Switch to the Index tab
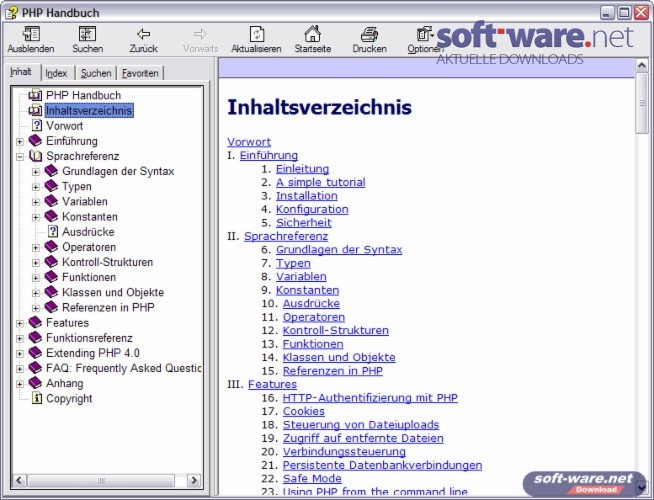This screenshot has height=500, width=654. [57, 73]
